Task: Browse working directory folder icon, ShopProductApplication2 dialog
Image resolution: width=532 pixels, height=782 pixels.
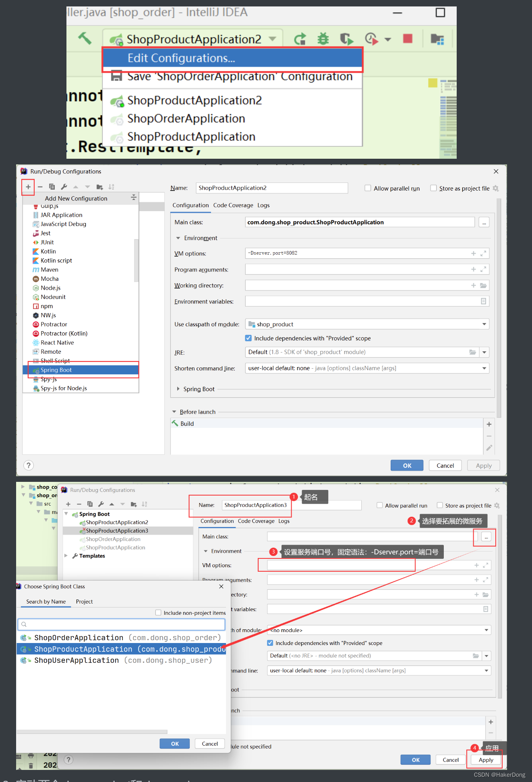Action: [483, 286]
